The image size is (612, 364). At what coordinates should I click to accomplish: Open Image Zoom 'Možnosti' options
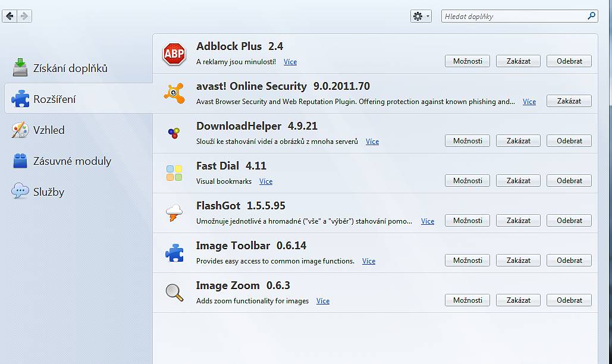pos(467,300)
